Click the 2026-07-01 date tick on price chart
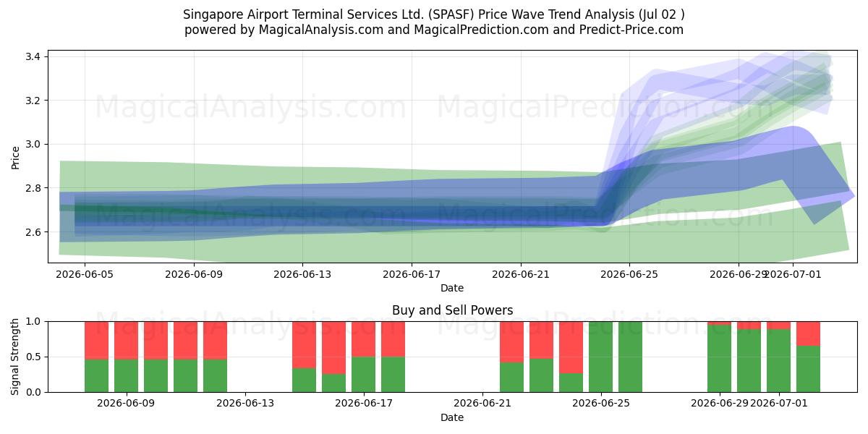The height and width of the screenshot is (434, 868). tap(793, 274)
